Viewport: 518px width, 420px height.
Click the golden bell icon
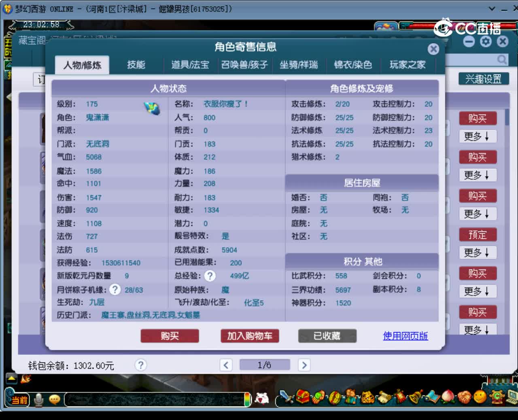point(416,397)
